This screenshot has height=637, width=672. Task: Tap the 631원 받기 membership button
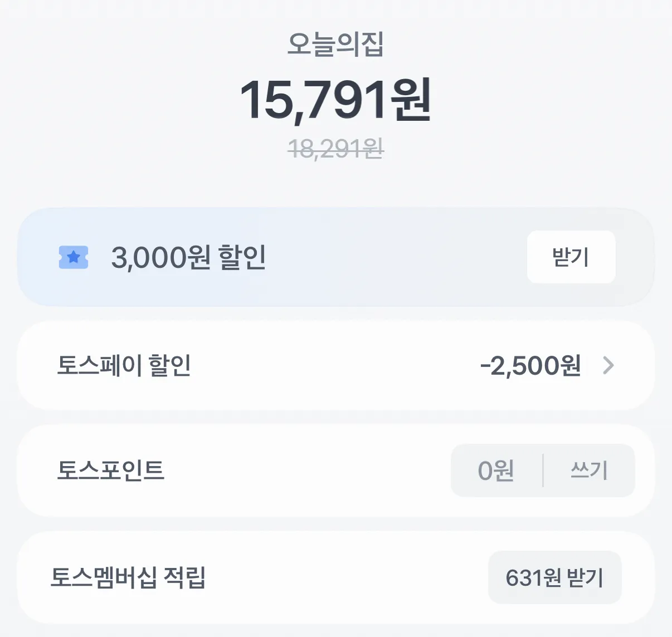pyautogui.click(x=554, y=577)
